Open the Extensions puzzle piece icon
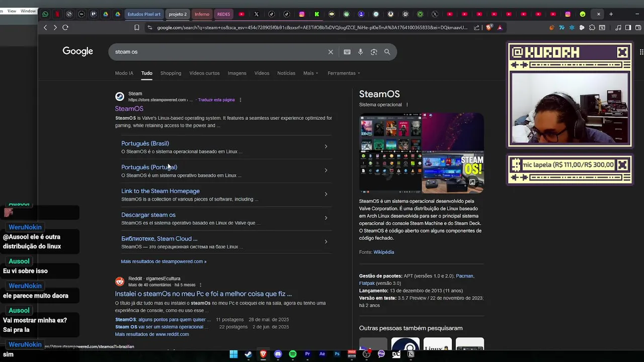This screenshot has width=644, height=362. tap(592, 28)
